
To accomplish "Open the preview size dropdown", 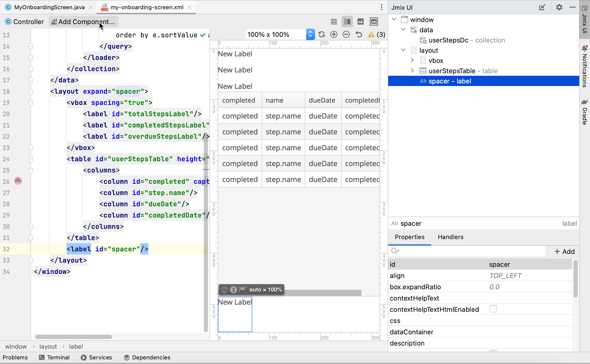I will pyautogui.click(x=310, y=34).
